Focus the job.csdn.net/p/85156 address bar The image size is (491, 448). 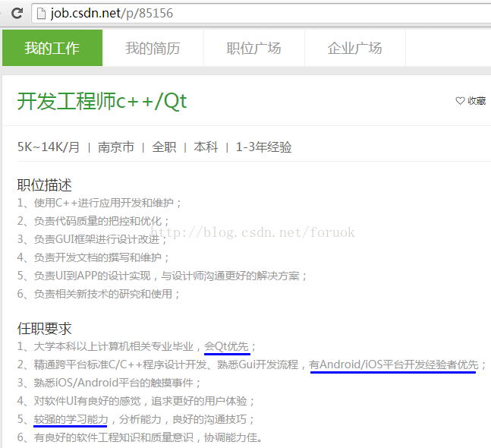coord(262,14)
